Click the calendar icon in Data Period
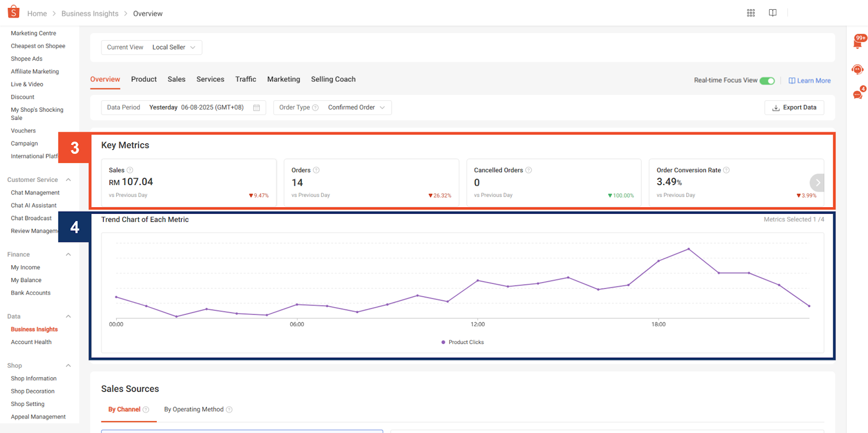868x433 pixels. tap(257, 107)
